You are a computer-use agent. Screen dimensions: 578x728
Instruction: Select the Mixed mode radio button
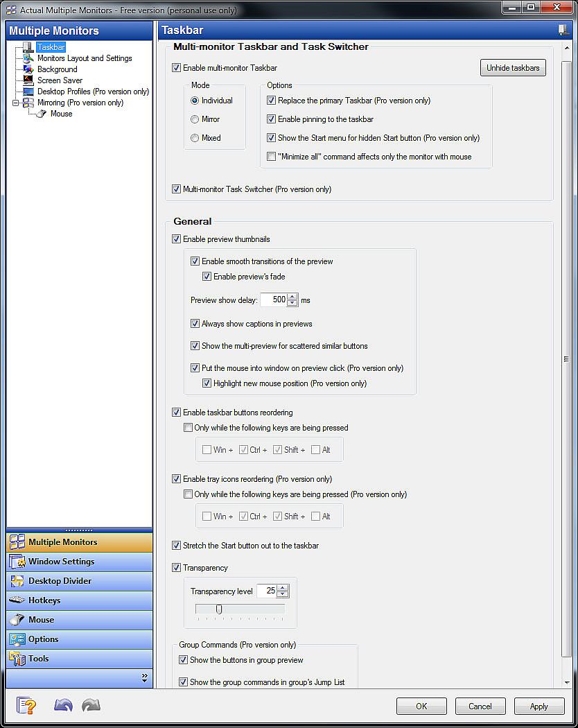(x=195, y=138)
